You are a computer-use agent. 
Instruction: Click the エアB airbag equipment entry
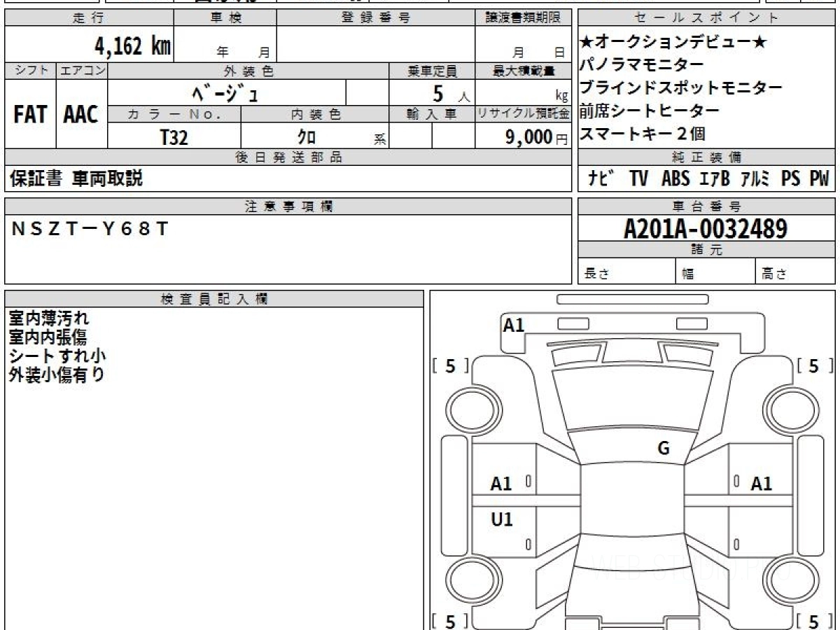coord(715,178)
